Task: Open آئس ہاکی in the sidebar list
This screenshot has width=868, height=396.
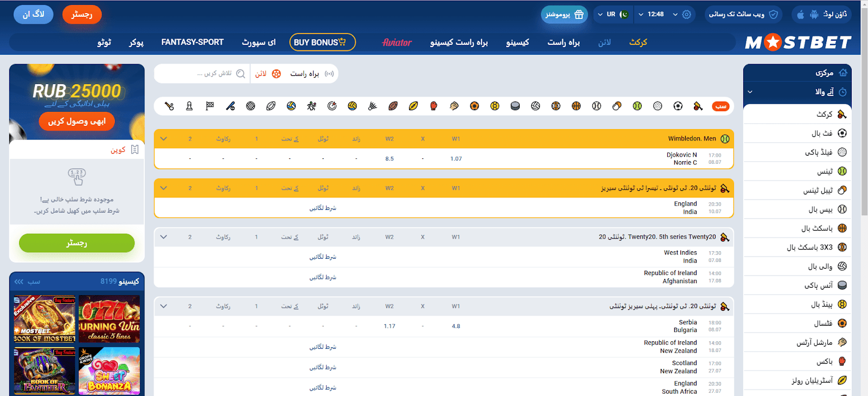Action: (x=797, y=285)
